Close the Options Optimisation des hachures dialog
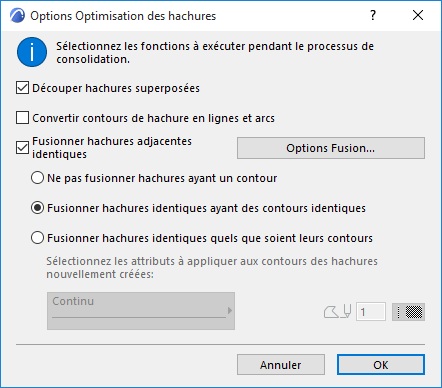Image resolution: width=442 pixels, height=388 pixels. click(x=418, y=15)
